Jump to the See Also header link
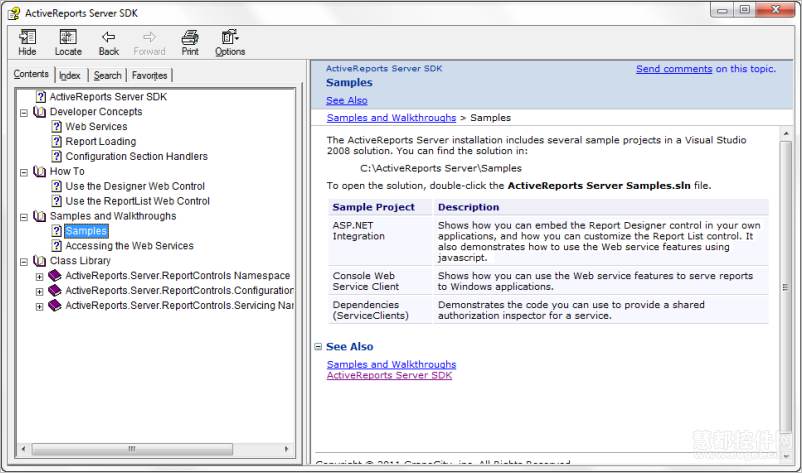Viewport: 802px width, 473px height. coord(347,100)
